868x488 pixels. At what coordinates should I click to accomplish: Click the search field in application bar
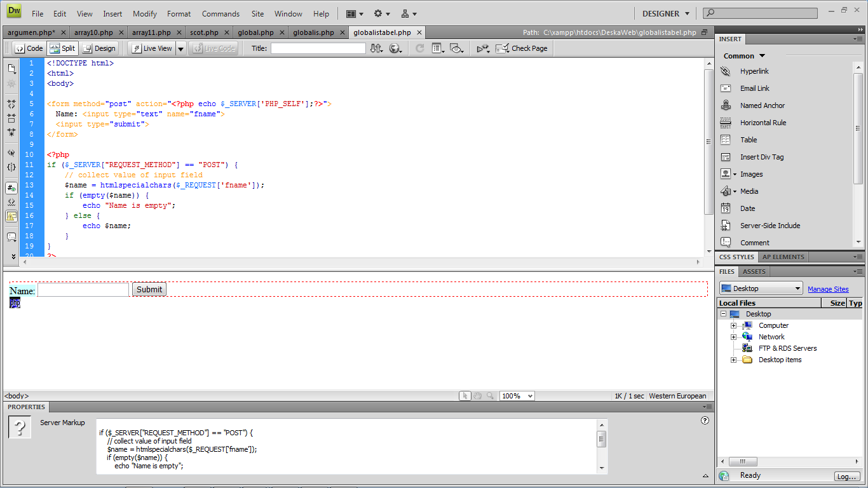point(760,13)
